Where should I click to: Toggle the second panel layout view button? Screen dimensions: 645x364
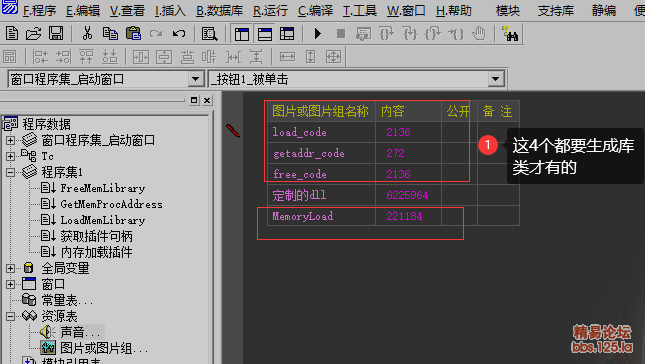pos(264,33)
